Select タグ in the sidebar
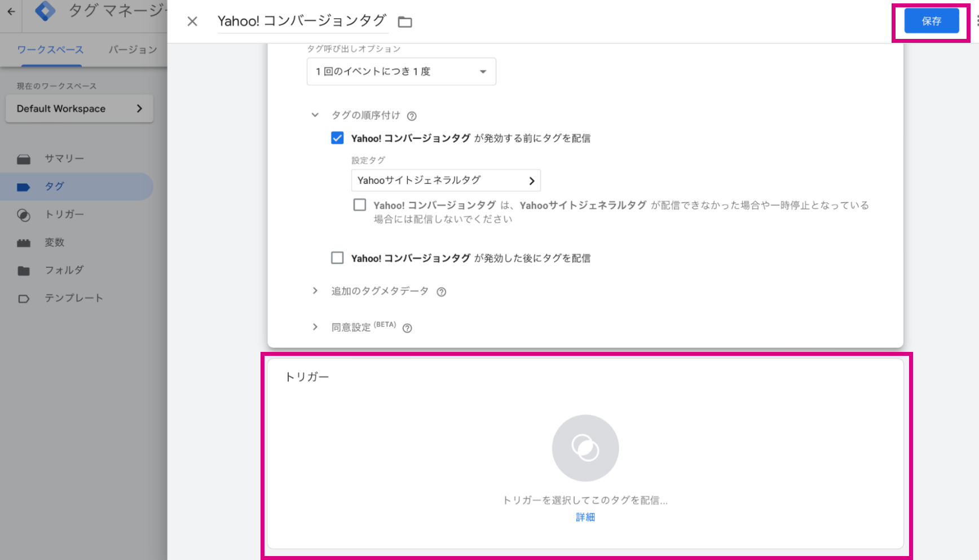The height and width of the screenshot is (560, 979). pos(77,187)
